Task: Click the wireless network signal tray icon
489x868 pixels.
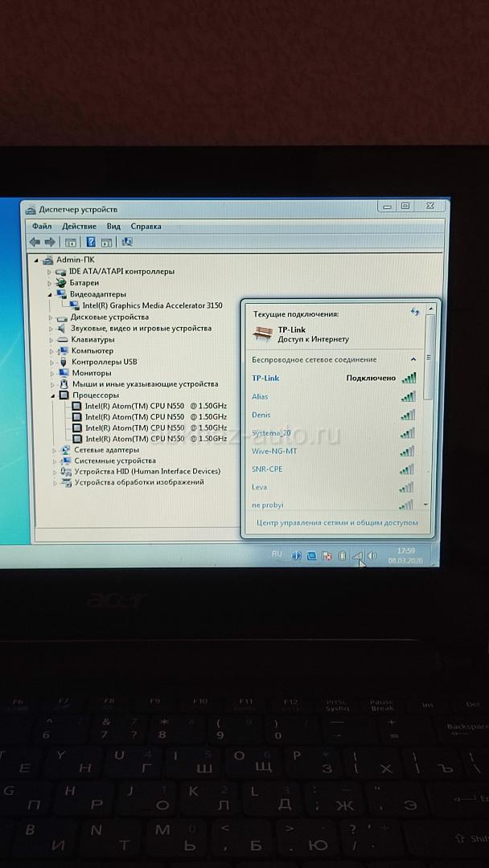Action: 357,555
